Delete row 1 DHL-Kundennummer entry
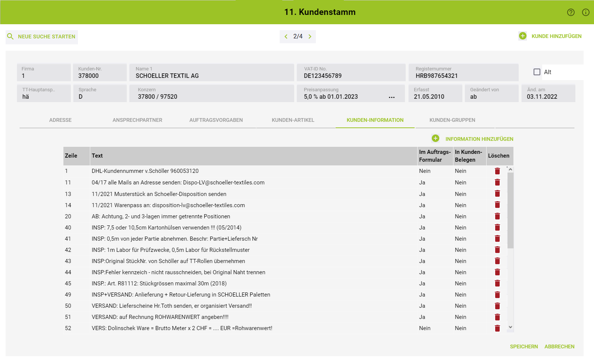 (497, 171)
